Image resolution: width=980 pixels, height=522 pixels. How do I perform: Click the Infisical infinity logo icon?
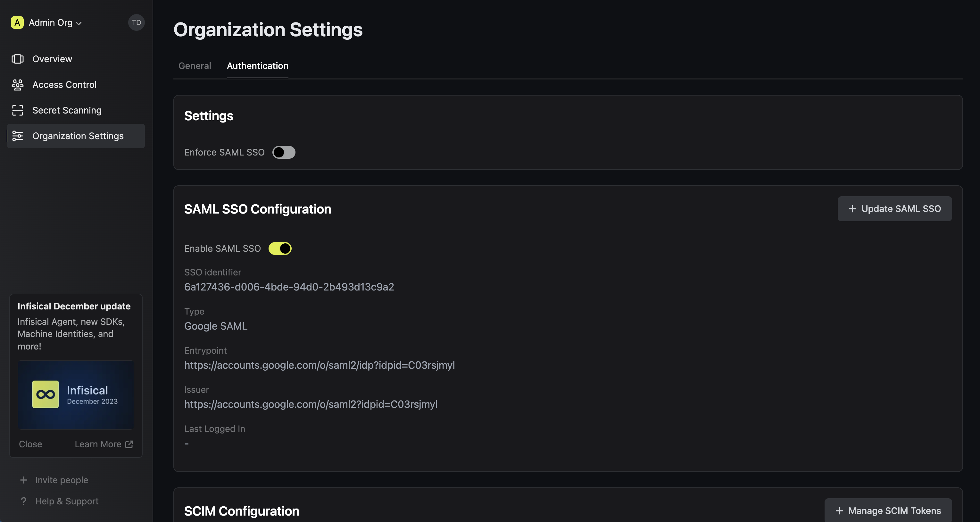click(46, 394)
